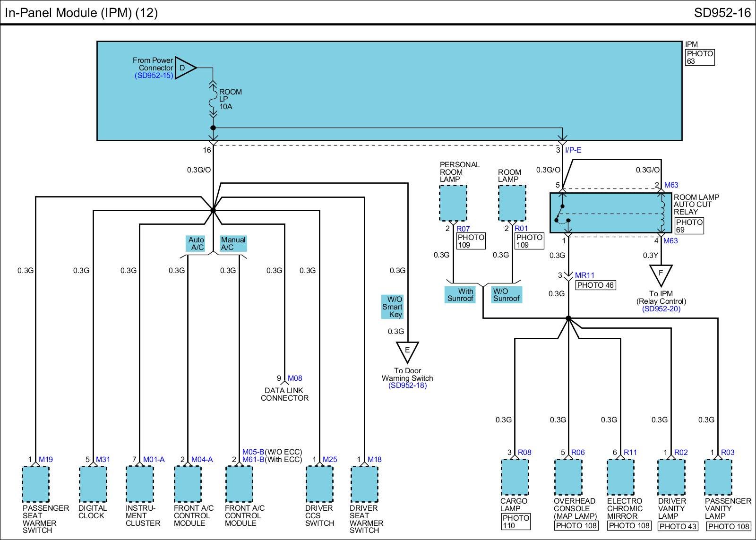This screenshot has width=756, height=540.
Task: Click the Electro Chromic Mirror component box
Action: [620, 477]
